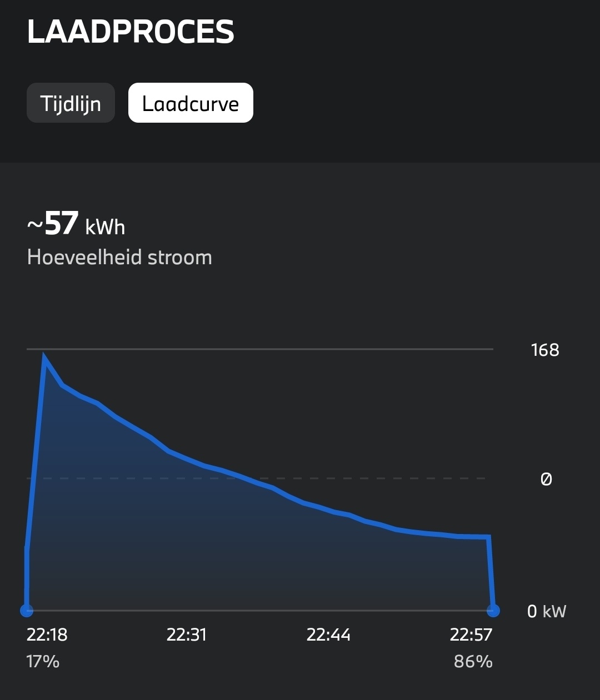Viewport: 600px width, 700px height.
Task: Click the 0 kW axis label
Action: click(546, 611)
